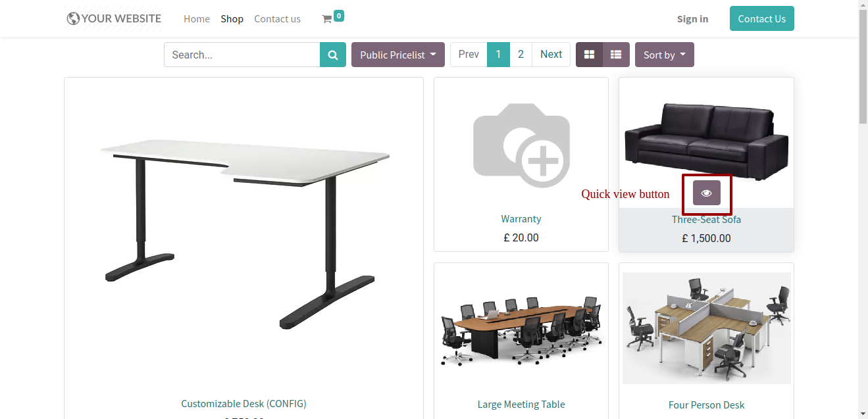868x419 pixels.
Task: Open the shopping cart icon
Action: 326,19
